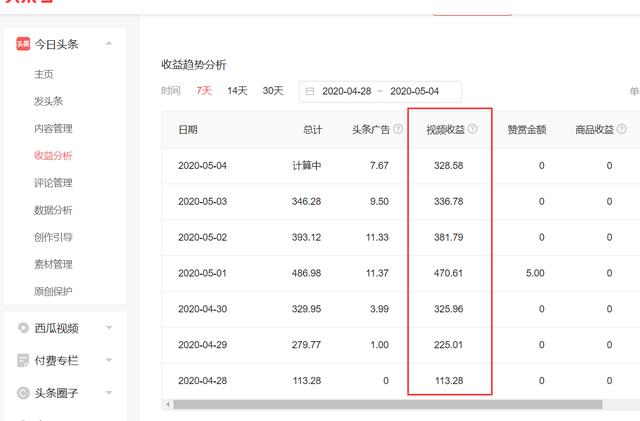The image size is (640, 421).
Task: Click the 2020-05-02 date cell
Action: [202, 237]
